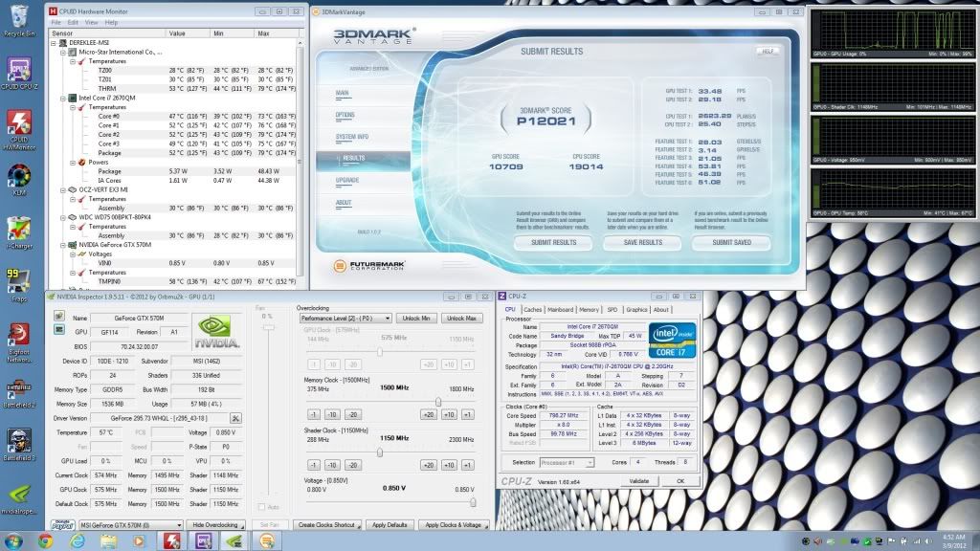Image resolution: width=980 pixels, height=551 pixels.
Task: Switch to the SPD tab in CPU-Z
Action: [612, 309]
